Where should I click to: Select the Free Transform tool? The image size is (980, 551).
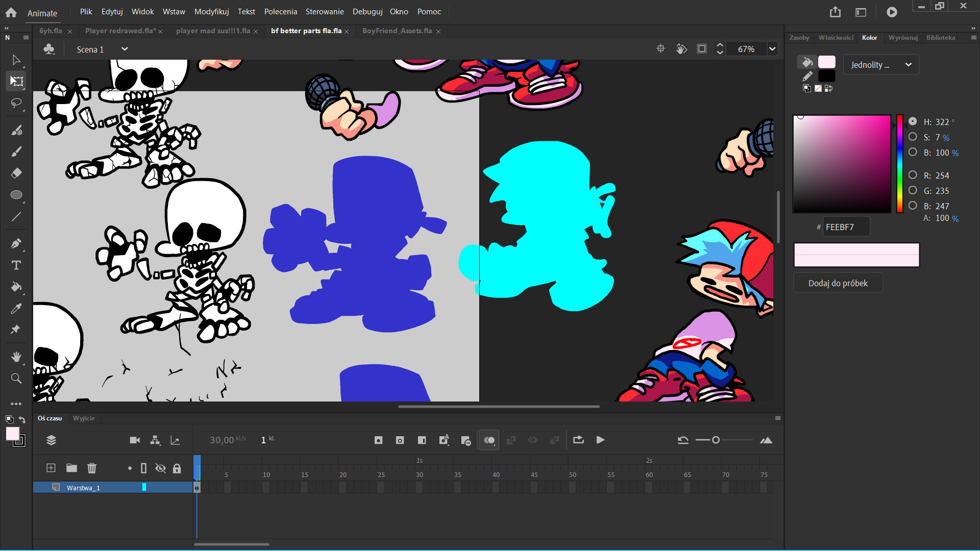coord(16,81)
